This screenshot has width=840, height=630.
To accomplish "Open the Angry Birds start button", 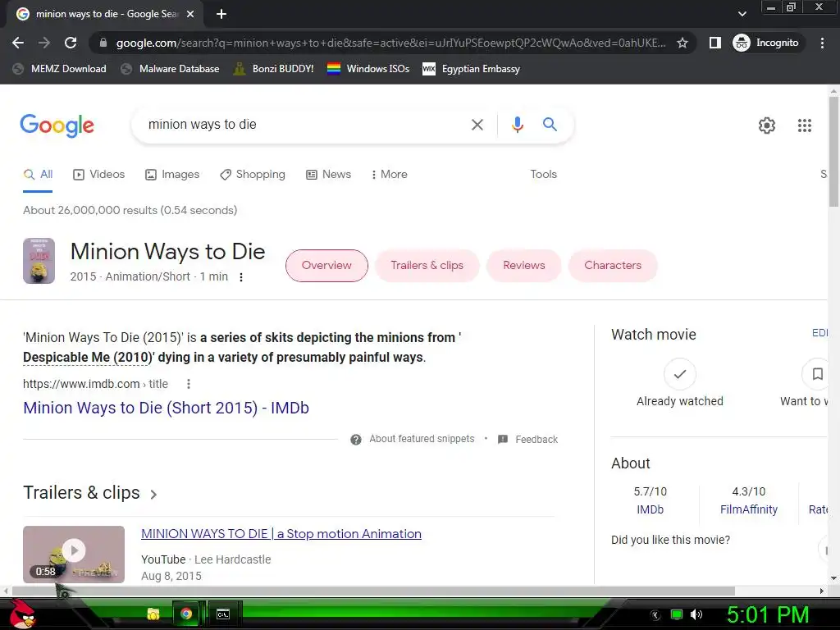I will 22,614.
